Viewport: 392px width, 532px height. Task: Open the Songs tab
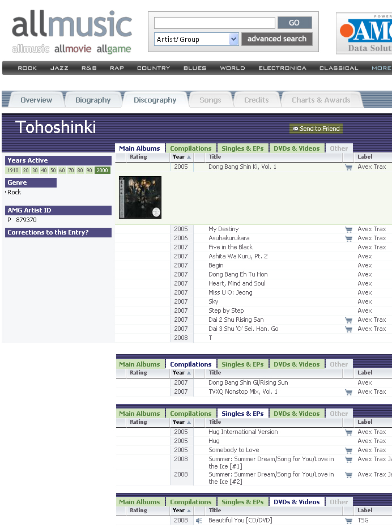pyautogui.click(x=210, y=100)
